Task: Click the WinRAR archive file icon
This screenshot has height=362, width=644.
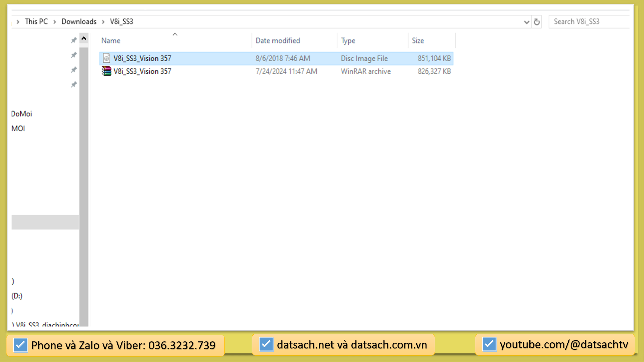Action: pos(107,71)
